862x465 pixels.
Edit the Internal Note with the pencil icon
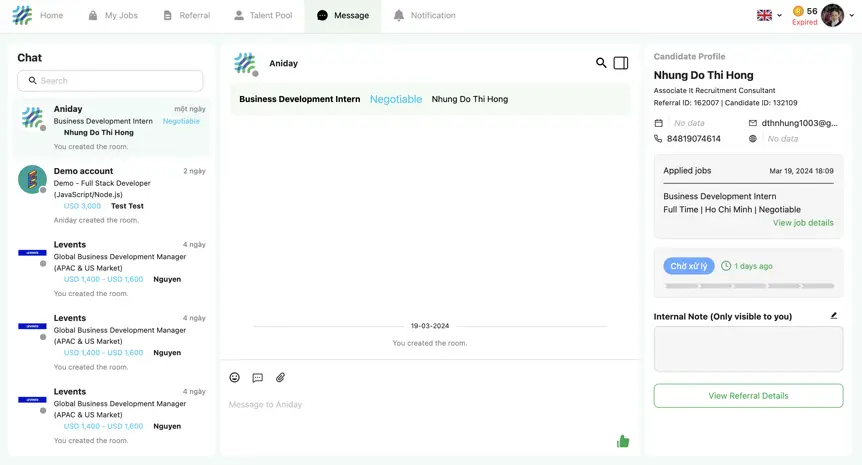click(x=833, y=315)
